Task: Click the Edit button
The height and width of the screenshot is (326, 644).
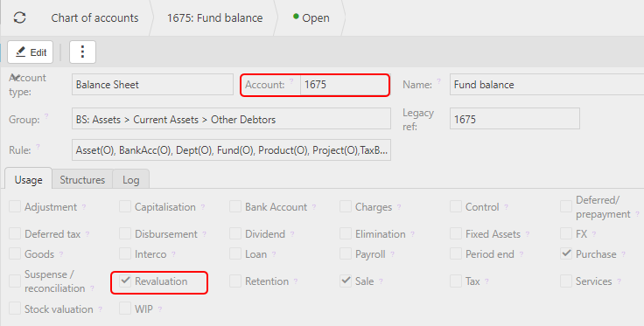Action: pos(31,52)
